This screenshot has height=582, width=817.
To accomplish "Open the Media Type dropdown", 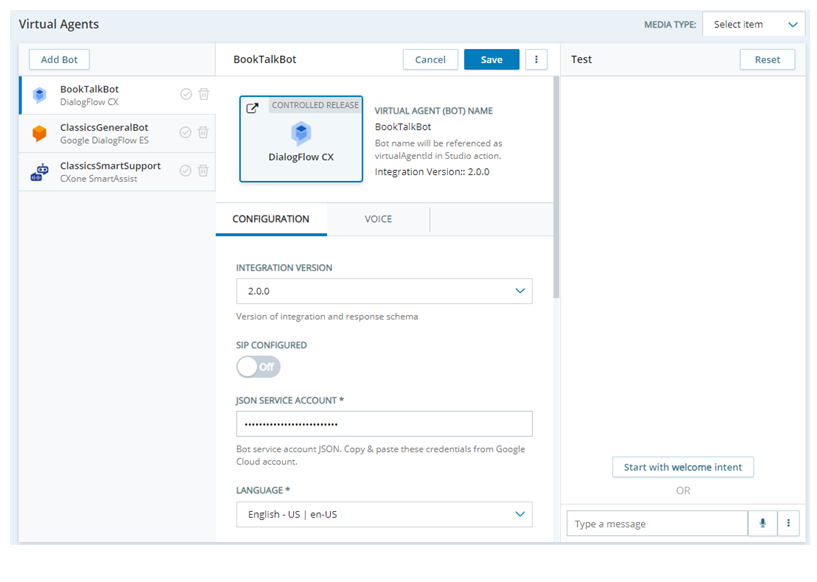I will (753, 24).
